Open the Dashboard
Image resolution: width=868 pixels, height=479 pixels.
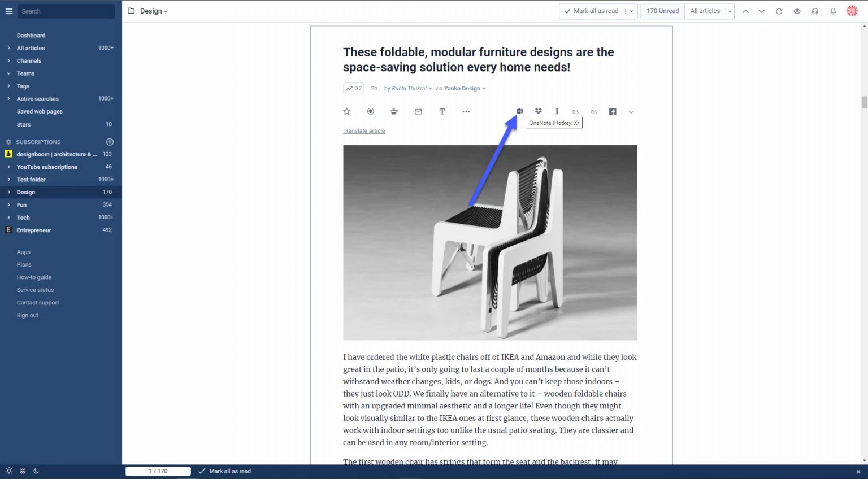click(x=31, y=36)
